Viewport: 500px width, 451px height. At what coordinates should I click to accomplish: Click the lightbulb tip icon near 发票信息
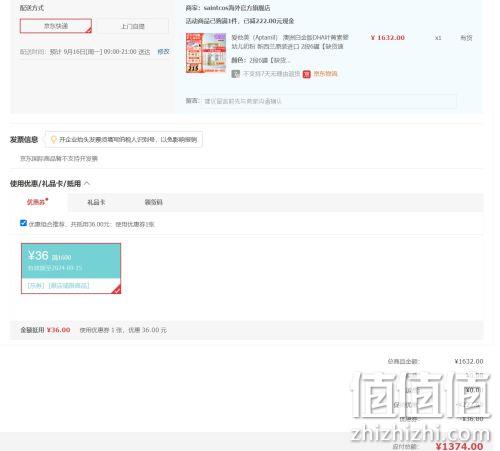coord(53,139)
